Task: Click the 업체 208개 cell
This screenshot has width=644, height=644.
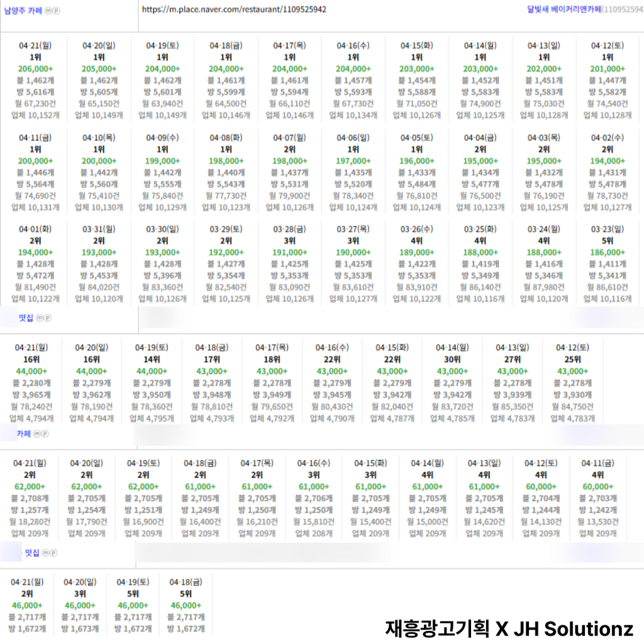Action: (314, 533)
